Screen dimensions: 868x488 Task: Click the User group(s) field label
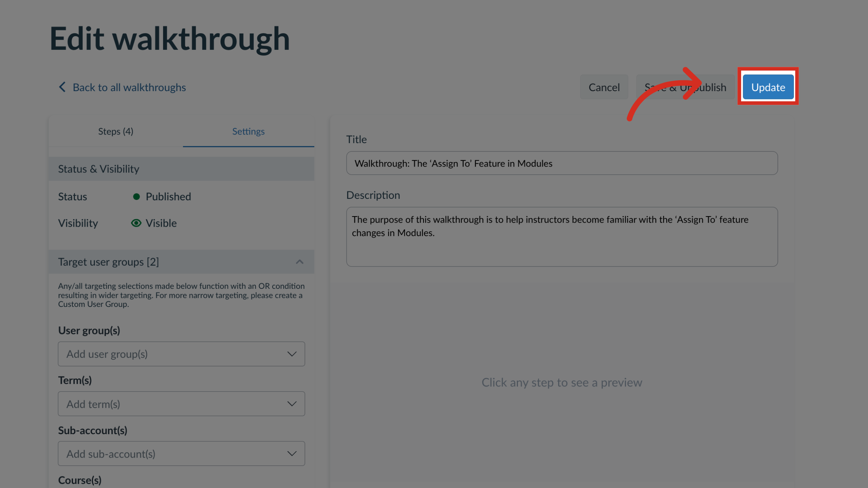point(89,330)
